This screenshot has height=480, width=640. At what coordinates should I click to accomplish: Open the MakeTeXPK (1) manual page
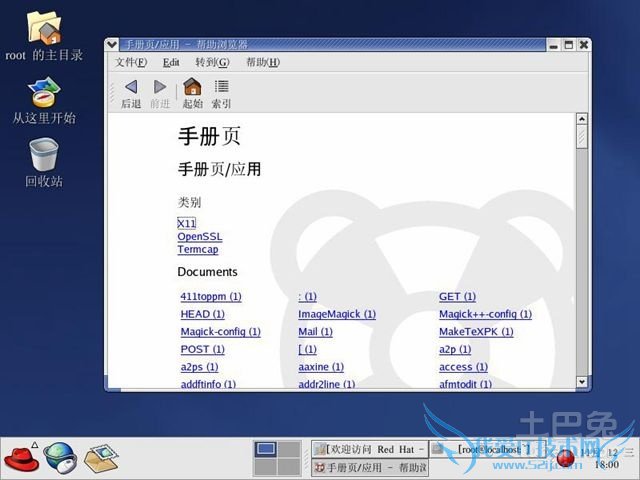click(476, 331)
